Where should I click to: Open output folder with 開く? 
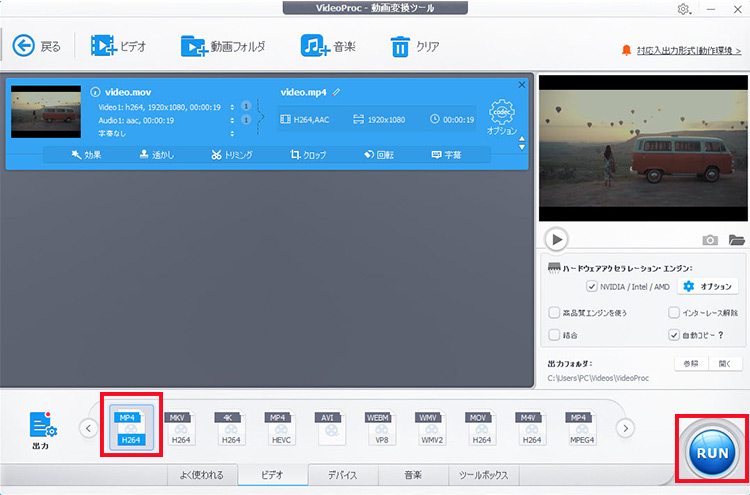[x=725, y=363]
